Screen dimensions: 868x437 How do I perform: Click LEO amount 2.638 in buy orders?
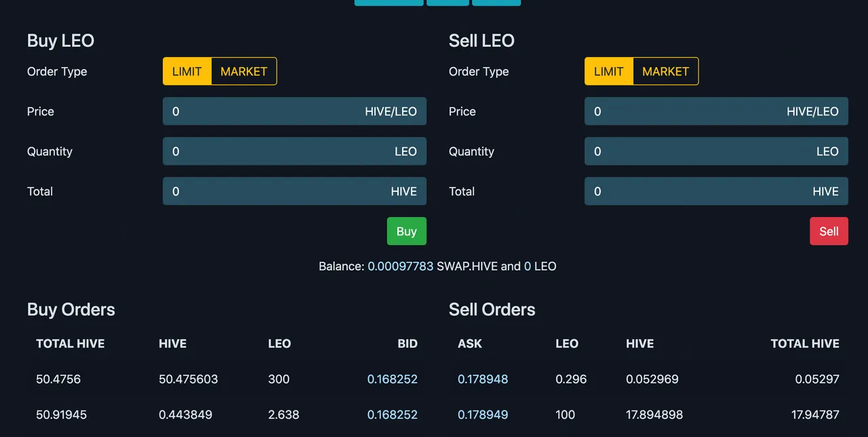coord(283,415)
